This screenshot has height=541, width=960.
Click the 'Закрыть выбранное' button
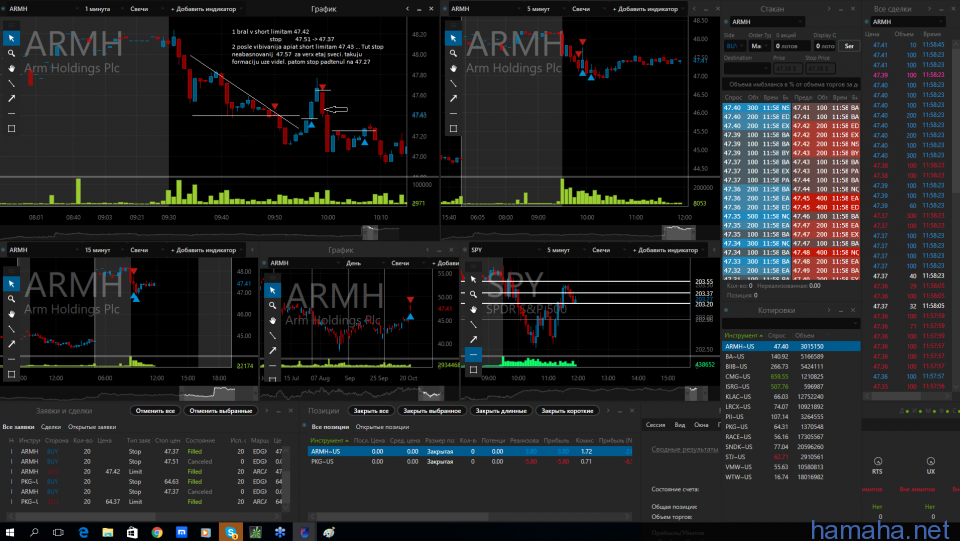(432, 411)
